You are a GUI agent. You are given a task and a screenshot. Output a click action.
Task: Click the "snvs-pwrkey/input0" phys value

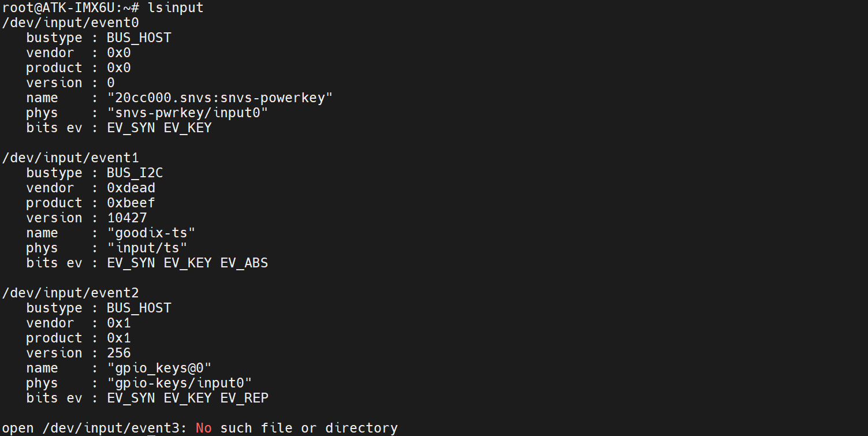coord(188,113)
